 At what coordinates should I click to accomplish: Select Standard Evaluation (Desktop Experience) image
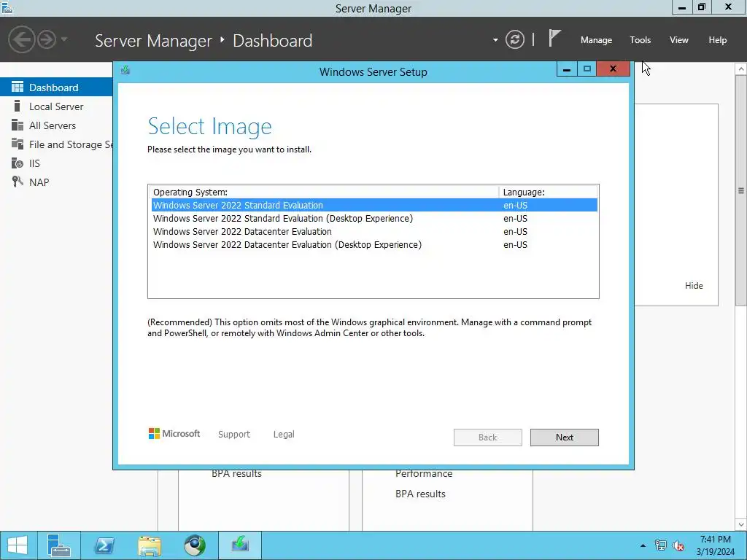(374, 219)
